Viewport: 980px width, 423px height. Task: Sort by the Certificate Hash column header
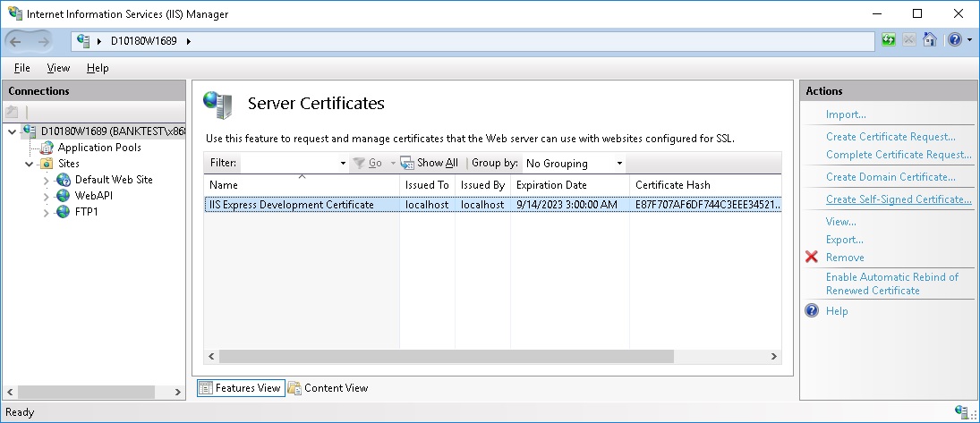[x=705, y=185]
